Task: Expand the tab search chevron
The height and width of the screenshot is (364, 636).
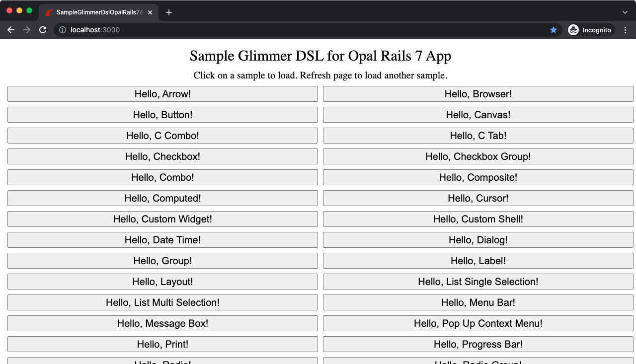Action: (x=625, y=12)
